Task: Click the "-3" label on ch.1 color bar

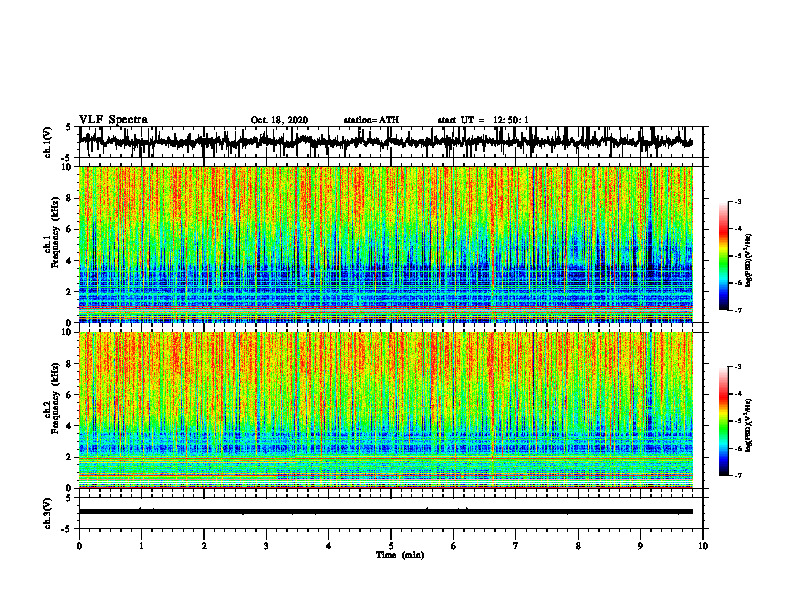Action: tap(737, 201)
